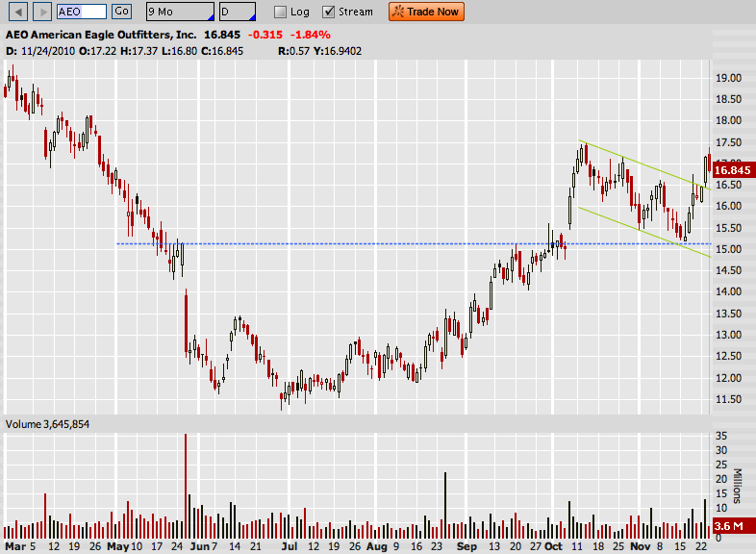The width and height of the screenshot is (756, 554).
Task: Click the Trade Now button
Action: coord(426,12)
